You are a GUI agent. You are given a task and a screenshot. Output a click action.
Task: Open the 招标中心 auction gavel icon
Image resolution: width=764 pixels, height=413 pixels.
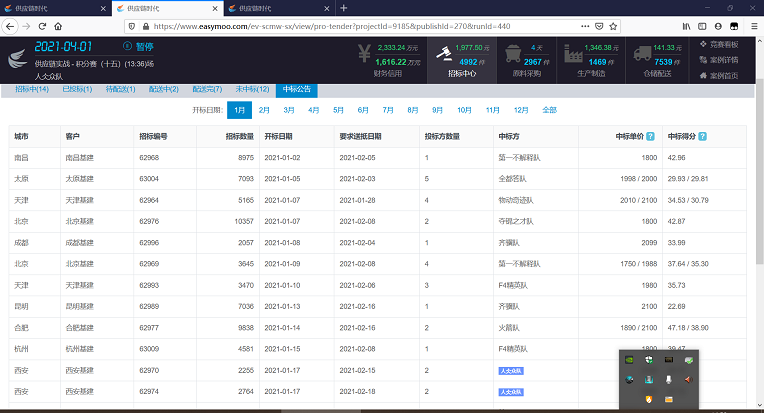[441, 59]
